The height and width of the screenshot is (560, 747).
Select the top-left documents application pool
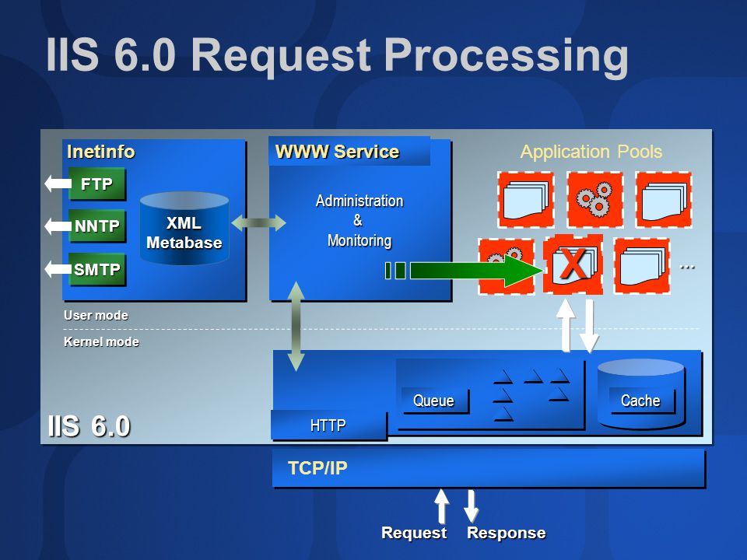click(526, 200)
